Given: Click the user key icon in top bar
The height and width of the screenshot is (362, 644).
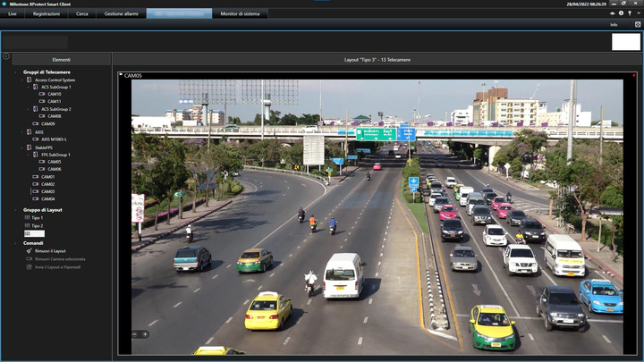Looking at the screenshot, I should pyautogui.click(x=630, y=13).
